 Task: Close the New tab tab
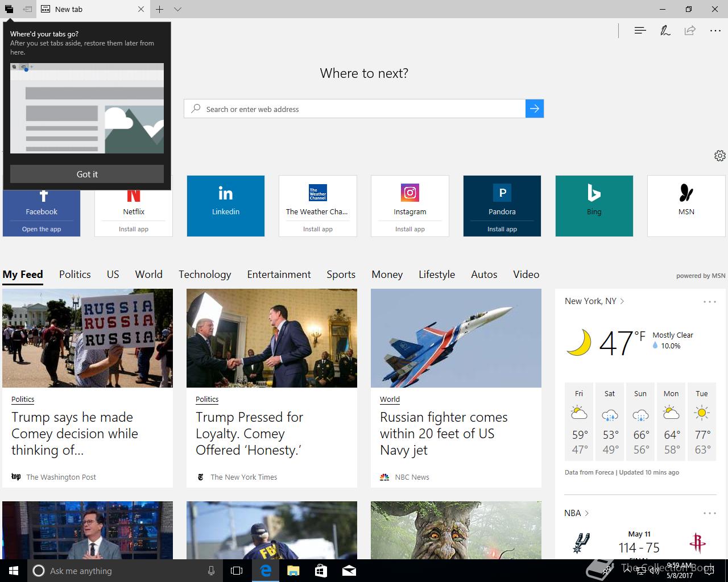click(x=141, y=9)
